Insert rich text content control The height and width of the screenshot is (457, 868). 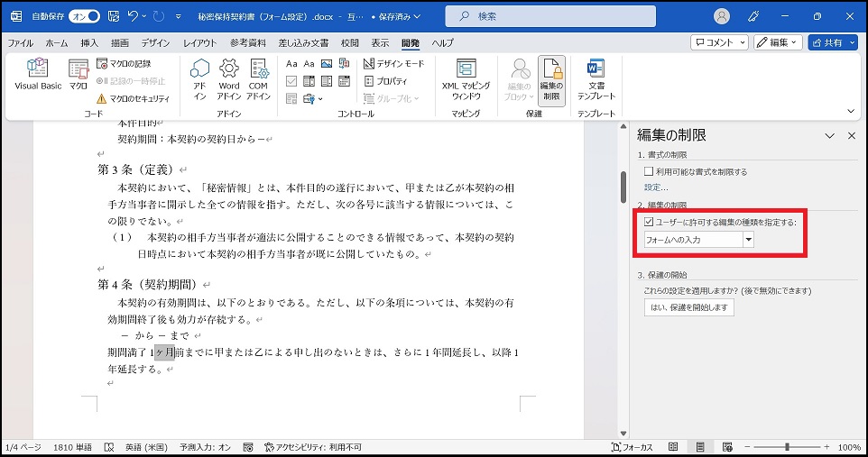[x=291, y=64]
